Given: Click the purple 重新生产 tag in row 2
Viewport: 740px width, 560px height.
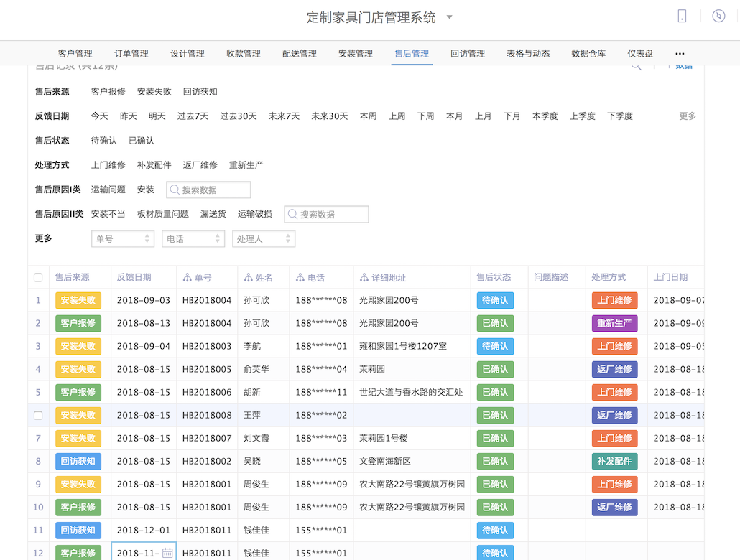Looking at the screenshot, I should pyautogui.click(x=614, y=323).
